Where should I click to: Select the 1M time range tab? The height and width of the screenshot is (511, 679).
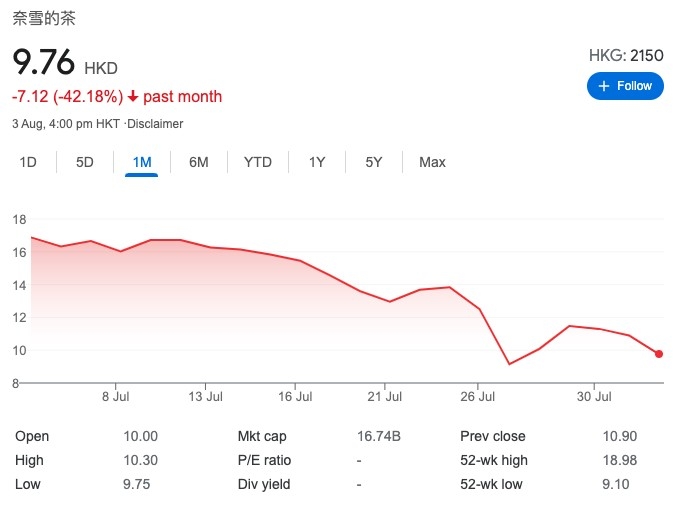pos(142,162)
